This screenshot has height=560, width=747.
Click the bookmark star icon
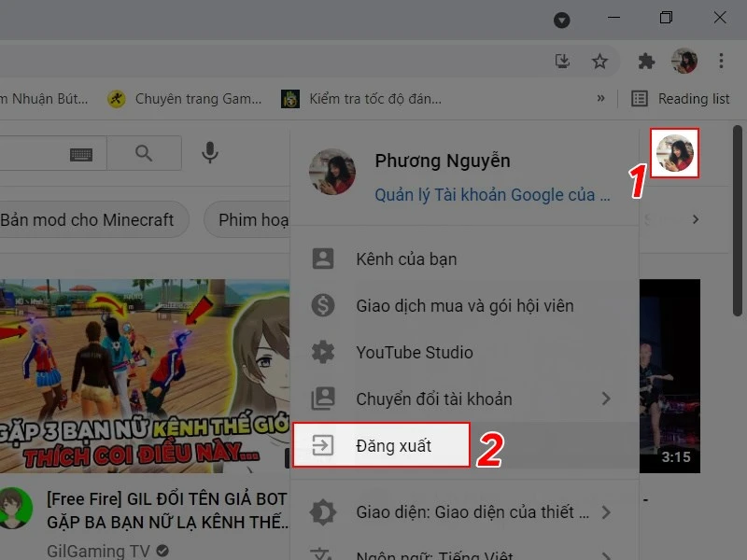pos(600,61)
